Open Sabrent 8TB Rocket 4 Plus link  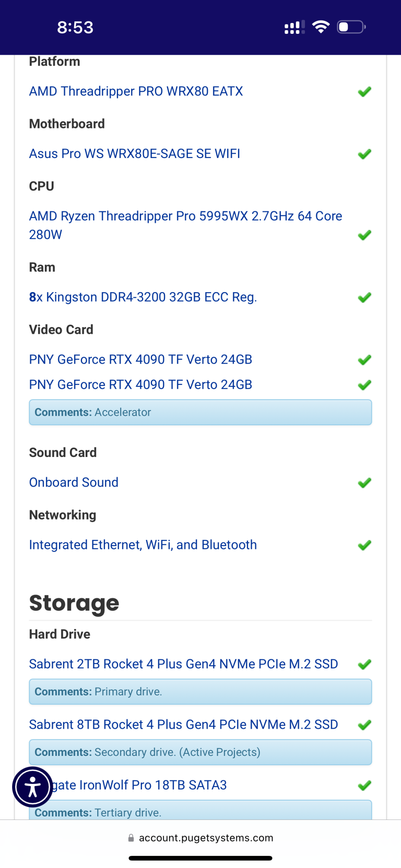click(x=183, y=724)
